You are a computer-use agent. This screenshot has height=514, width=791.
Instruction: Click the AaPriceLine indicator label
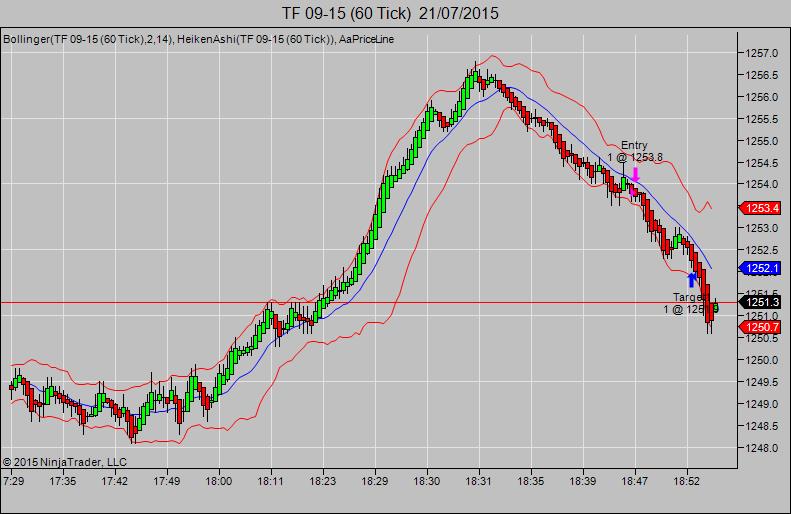pos(366,39)
